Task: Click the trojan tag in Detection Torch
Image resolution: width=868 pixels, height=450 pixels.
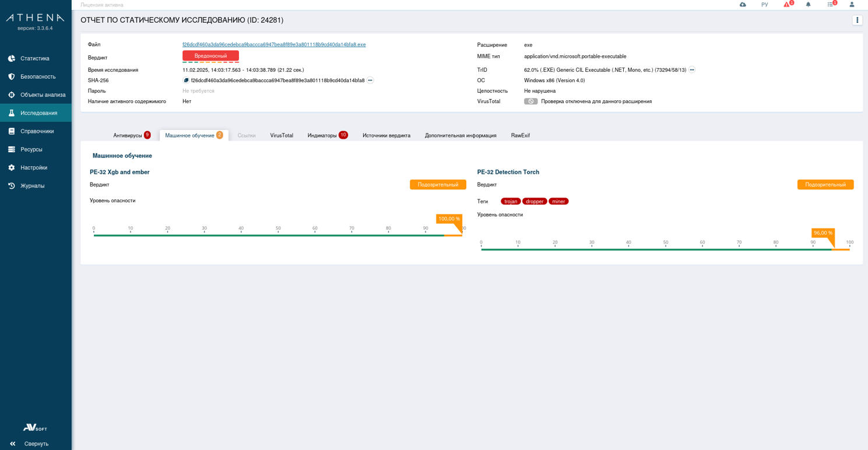Action: [511, 202]
